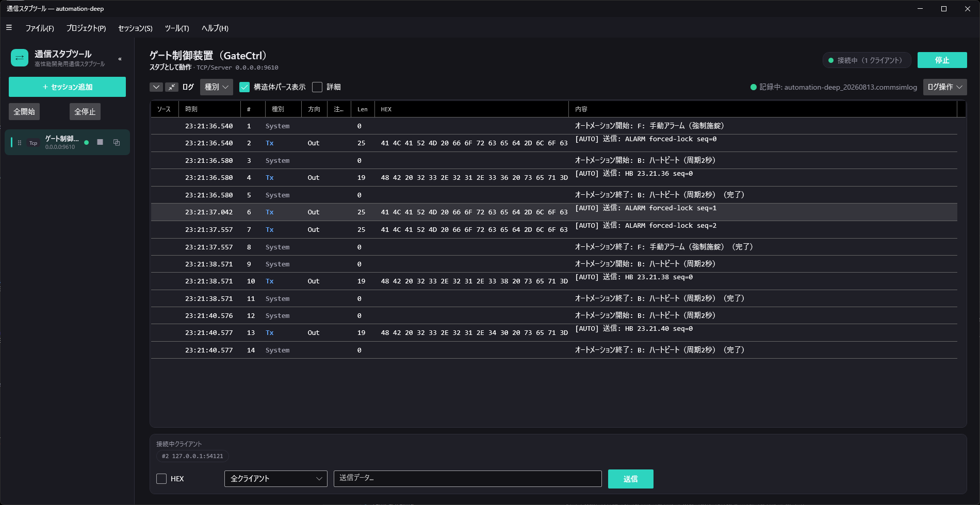Collapse the sidebar using the double chevron

[x=120, y=59]
